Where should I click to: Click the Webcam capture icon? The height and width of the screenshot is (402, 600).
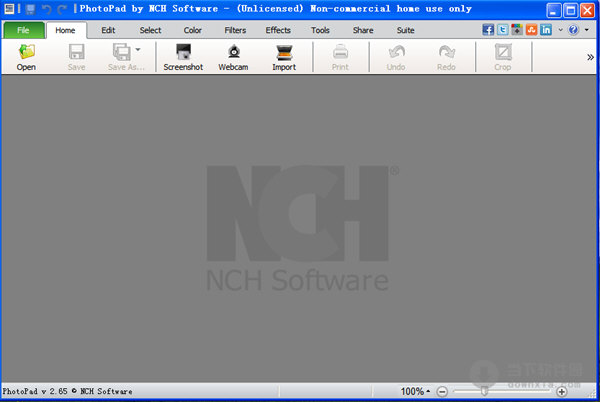point(234,52)
